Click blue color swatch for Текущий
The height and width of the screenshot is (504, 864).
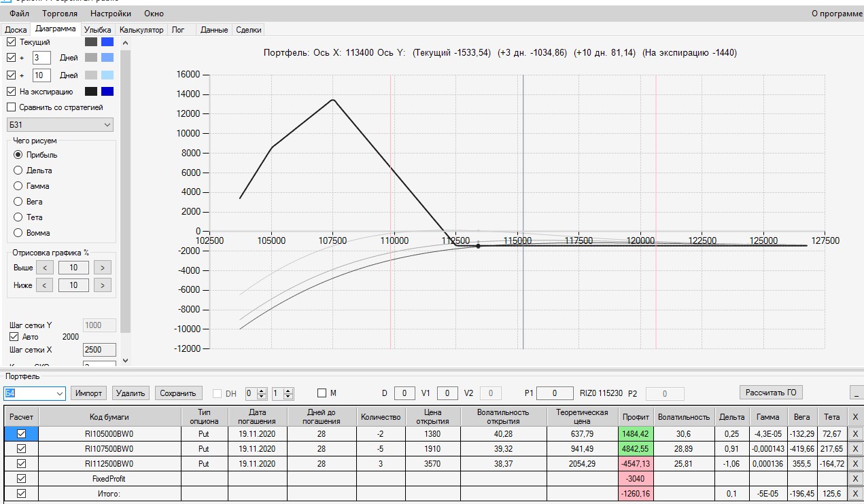107,42
